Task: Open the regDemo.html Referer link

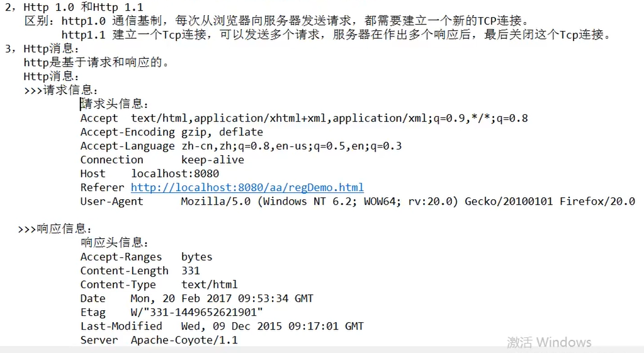Action: (247, 188)
